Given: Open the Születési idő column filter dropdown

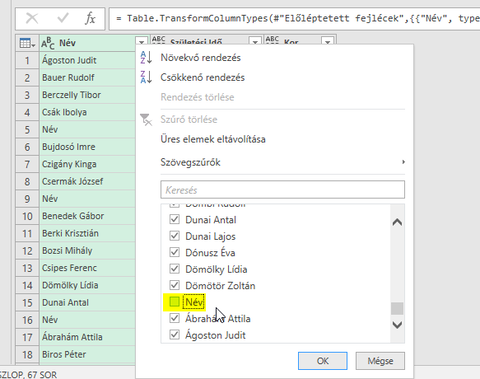Looking at the screenshot, I should 255,42.
